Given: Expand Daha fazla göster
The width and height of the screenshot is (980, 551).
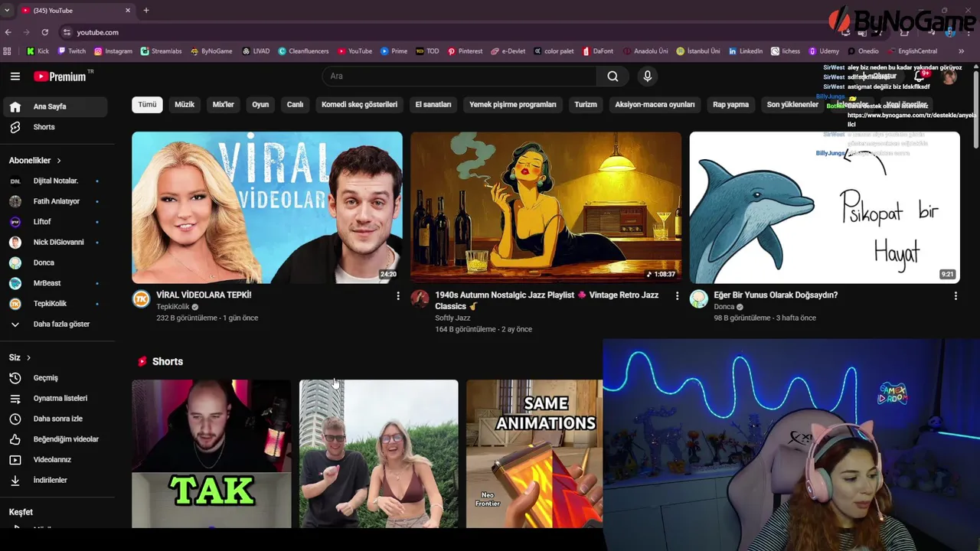Looking at the screenshot, I should pos(55,324).
